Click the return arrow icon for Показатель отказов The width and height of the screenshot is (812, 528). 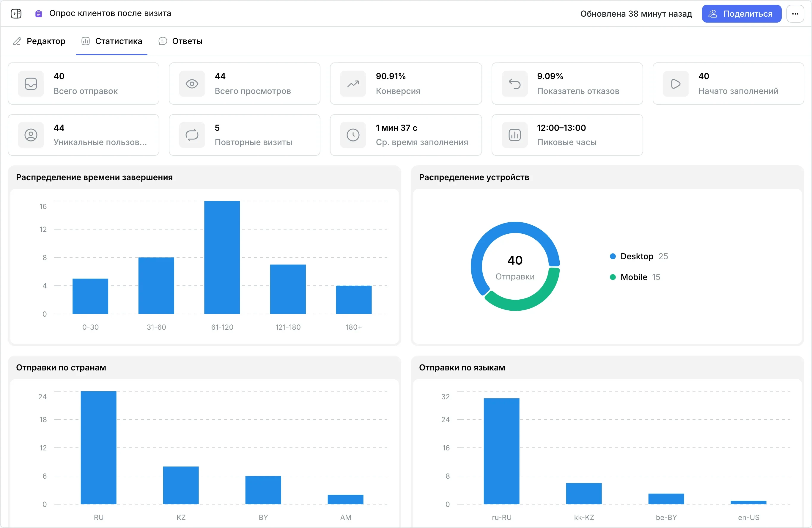click(514, 84)
